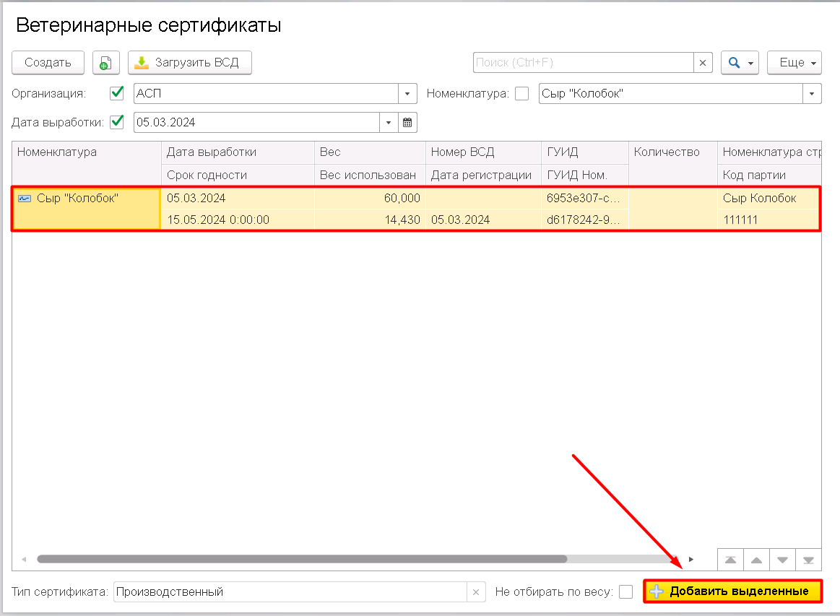Click the certificate row icon near Сыр "Колобок"
The width and height of the screenshot is (840, 616).
point(25,198)
